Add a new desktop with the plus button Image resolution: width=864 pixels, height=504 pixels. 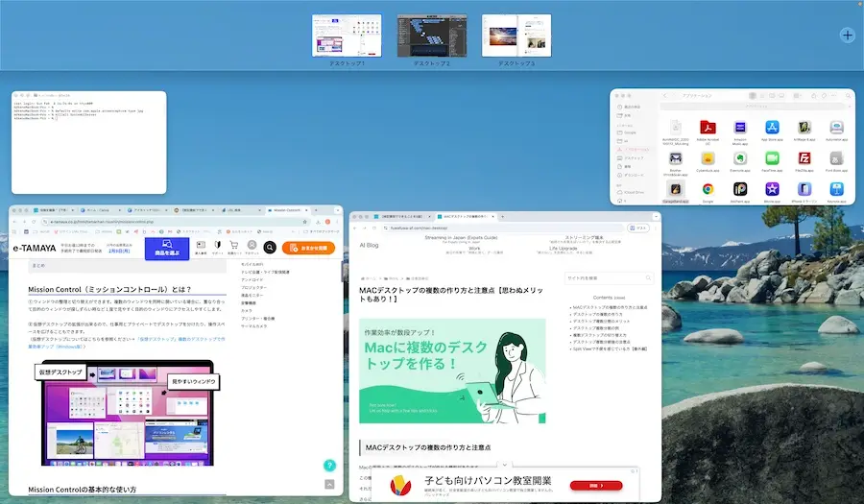coord(847,36)
